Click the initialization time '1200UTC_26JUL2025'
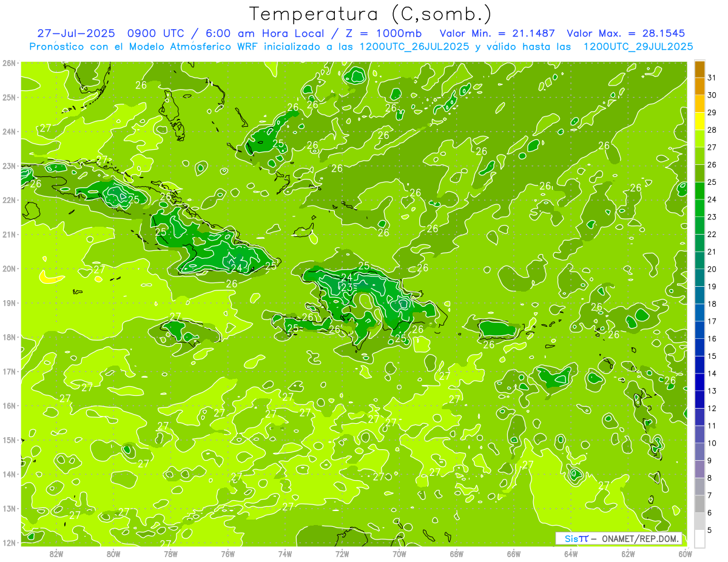Image resolution: width=728 pixels, height=562 pixels. click(414, 47)
